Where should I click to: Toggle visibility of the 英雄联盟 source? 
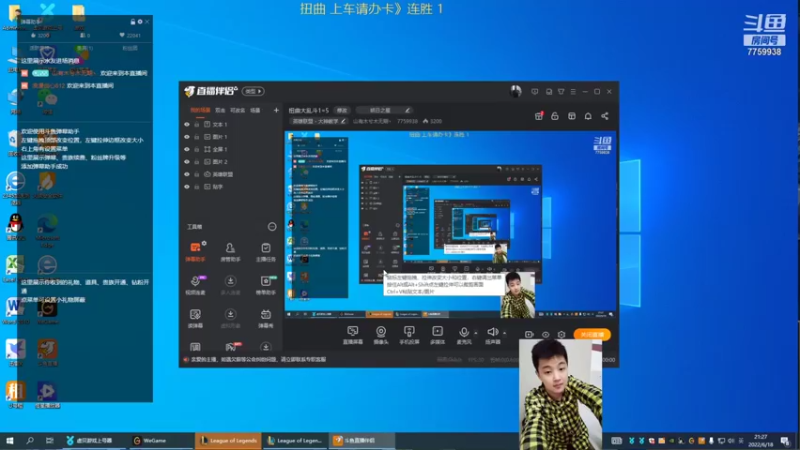pyautogui.click(x=187, y=174)
